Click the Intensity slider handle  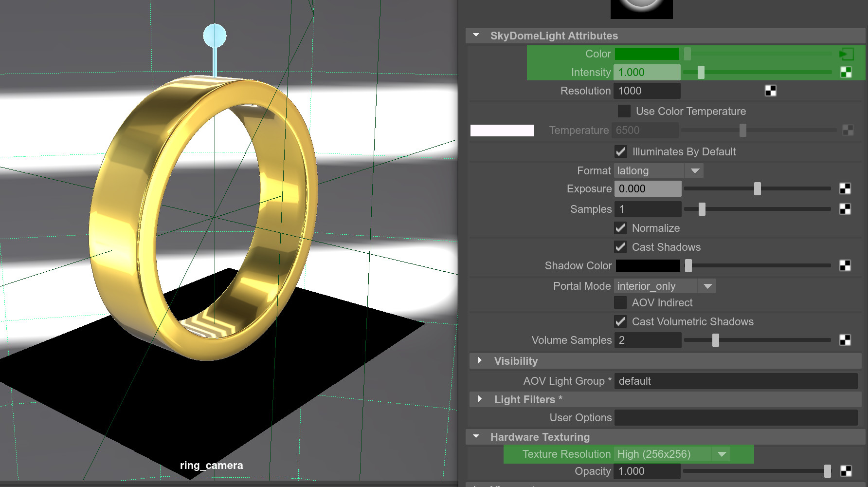click(701, 73)
